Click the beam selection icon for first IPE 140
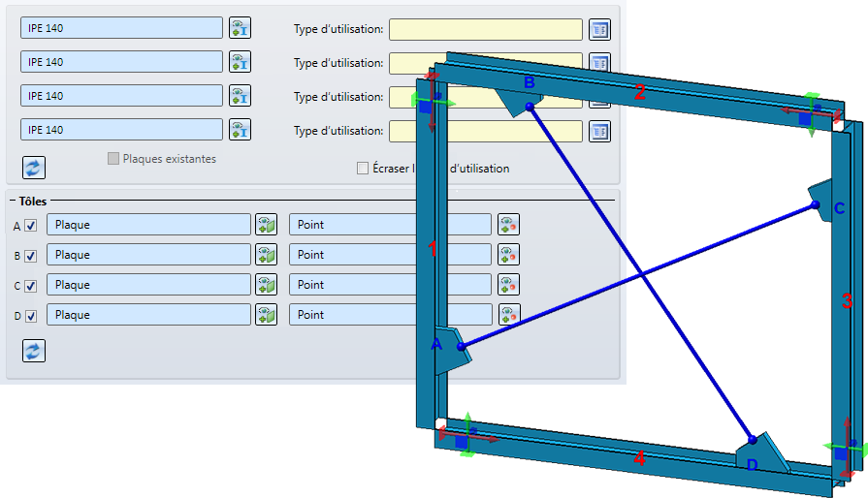Image resolution: width=868 pixels, height=498 pixels. point(240,28)
